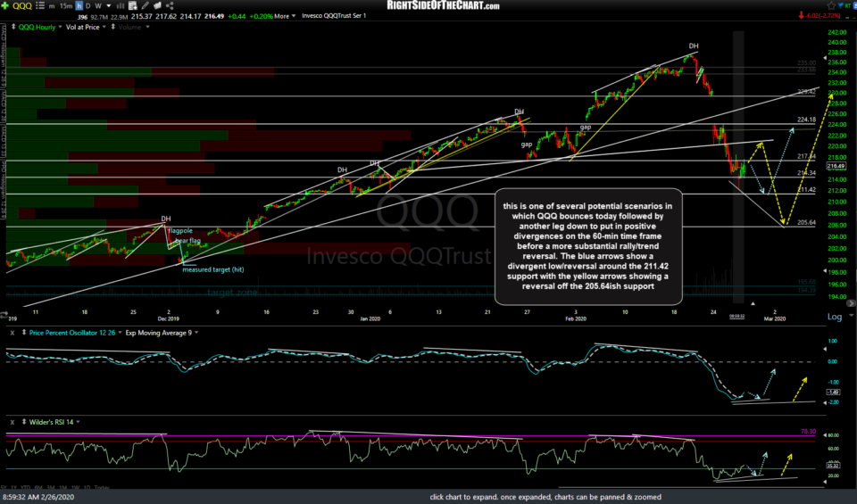The image size is (857, 504).
Task: Click the 205.64 support level label
Action: click(806, 222)
